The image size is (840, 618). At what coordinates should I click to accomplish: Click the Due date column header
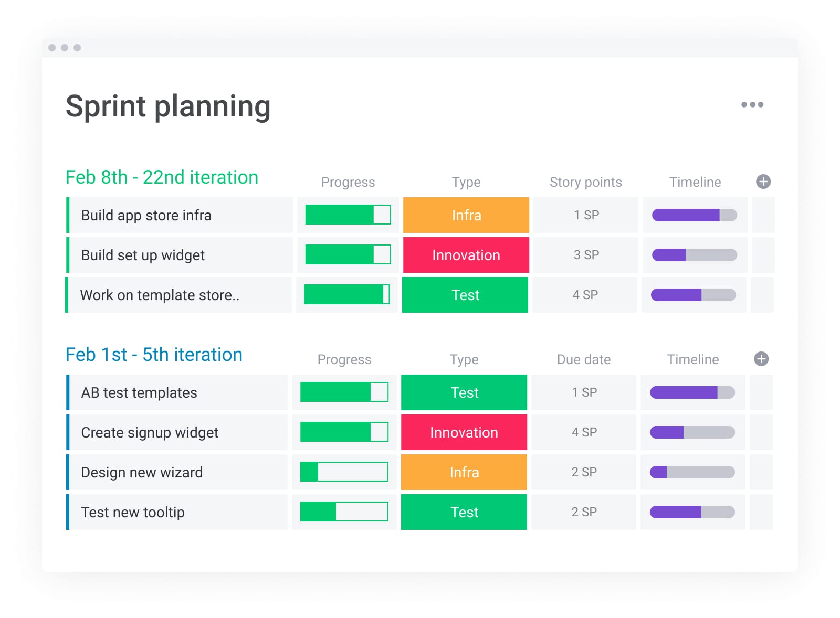coord(583,359)
